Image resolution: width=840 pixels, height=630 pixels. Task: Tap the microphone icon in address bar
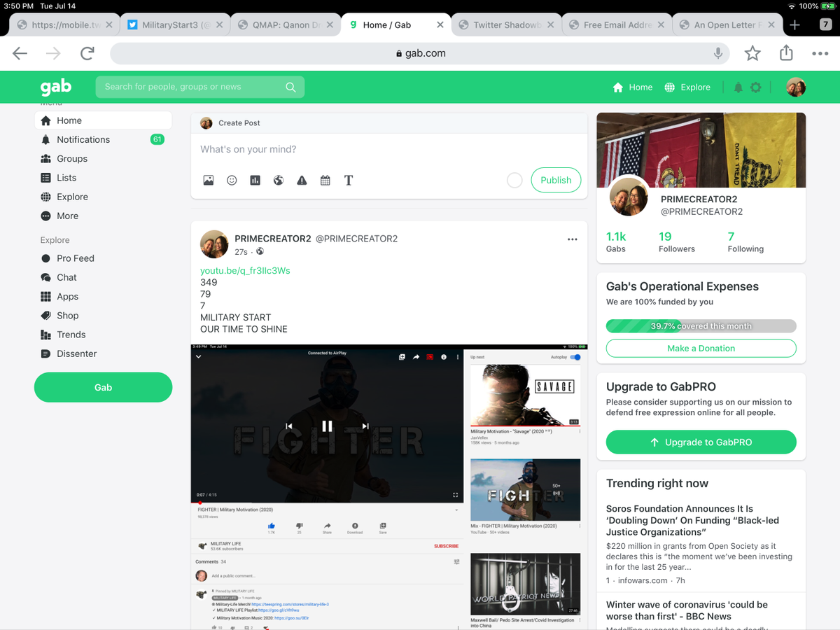coord(717,53)
